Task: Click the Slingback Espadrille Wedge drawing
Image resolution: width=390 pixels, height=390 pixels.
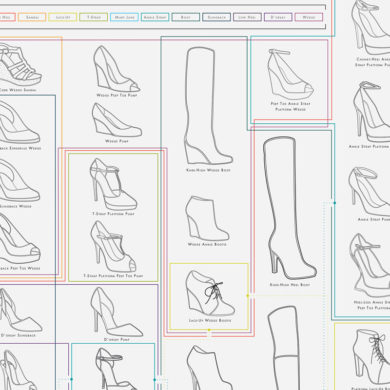Action: click(19, 122)
